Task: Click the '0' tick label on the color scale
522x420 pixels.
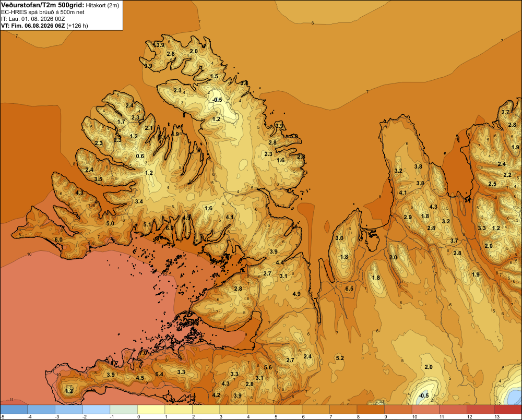Action: pos(138,417)
